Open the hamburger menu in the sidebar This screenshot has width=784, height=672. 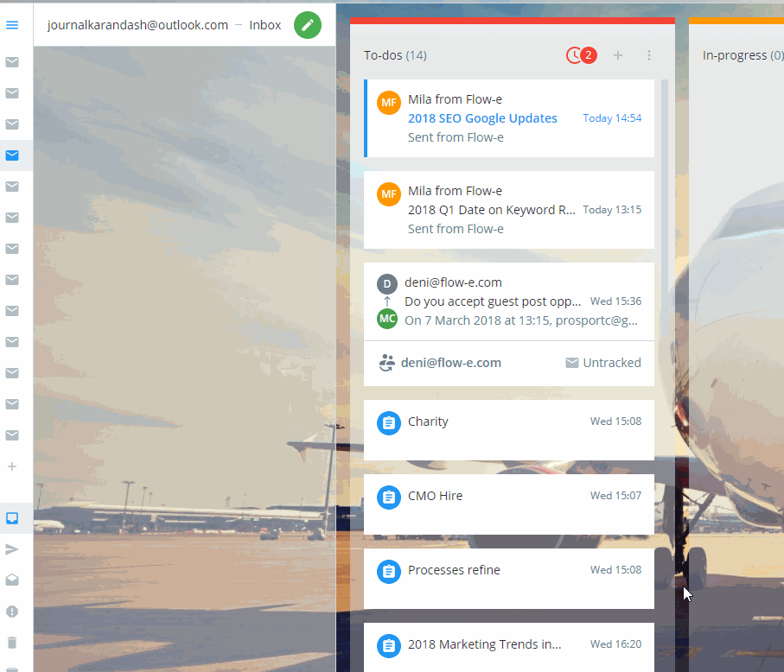point(12,25)
